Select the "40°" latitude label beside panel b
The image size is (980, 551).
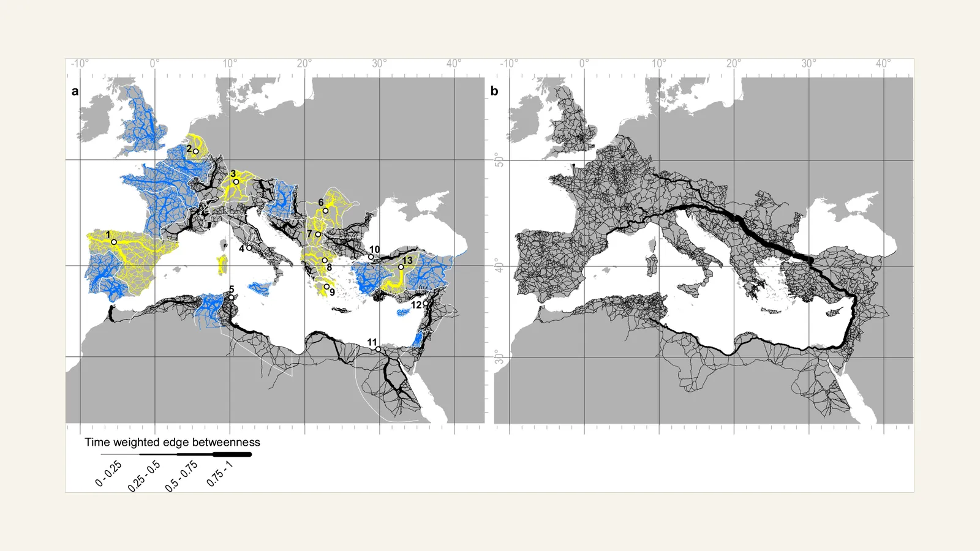[x=500, y=266]
